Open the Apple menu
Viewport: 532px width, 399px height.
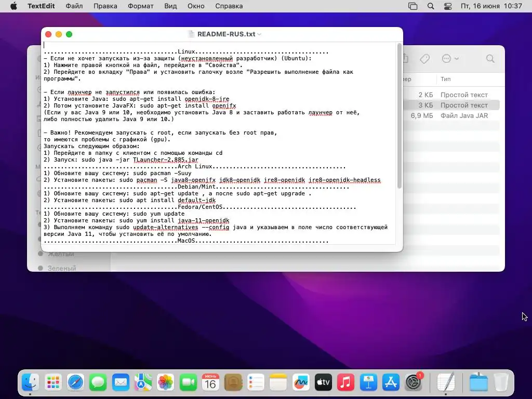click(x=14, y=6)
